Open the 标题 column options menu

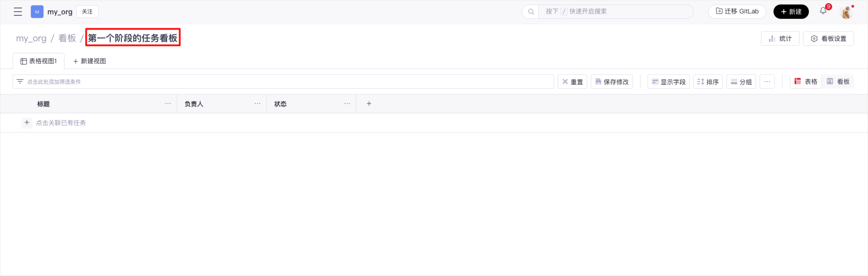168,103
